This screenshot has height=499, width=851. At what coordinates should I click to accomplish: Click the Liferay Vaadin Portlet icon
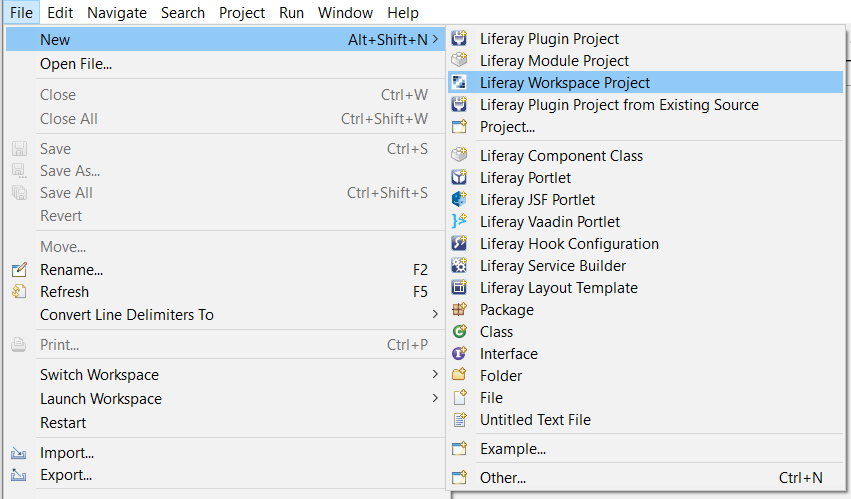[x=459, y=222]
